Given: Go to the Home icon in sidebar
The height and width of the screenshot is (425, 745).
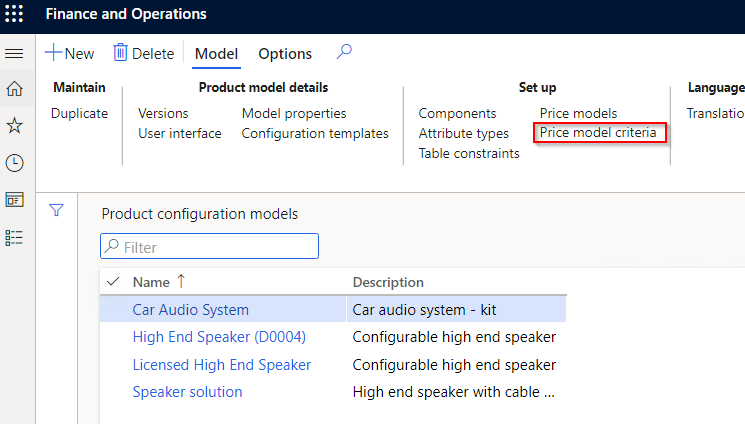Looking at the screenshot, I should [14, 89].
